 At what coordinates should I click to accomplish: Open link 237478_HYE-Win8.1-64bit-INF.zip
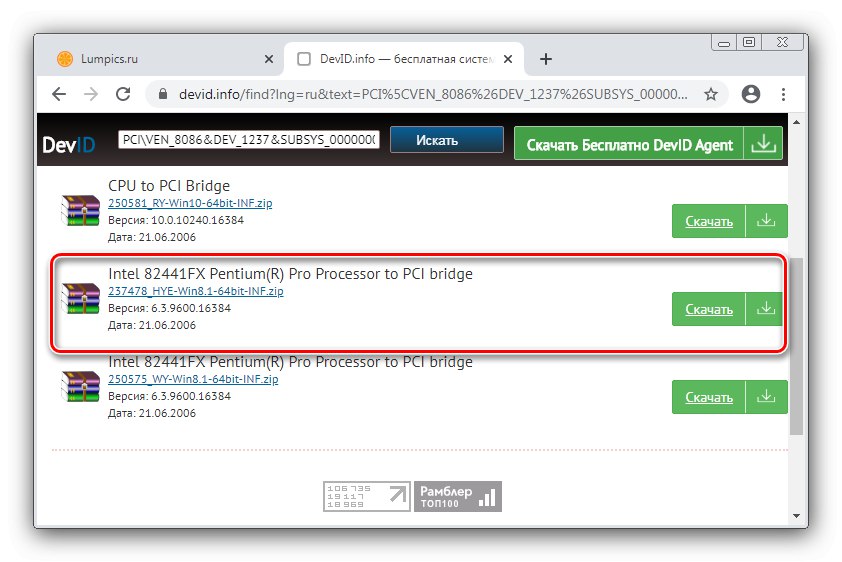click(x=195, y=291)
